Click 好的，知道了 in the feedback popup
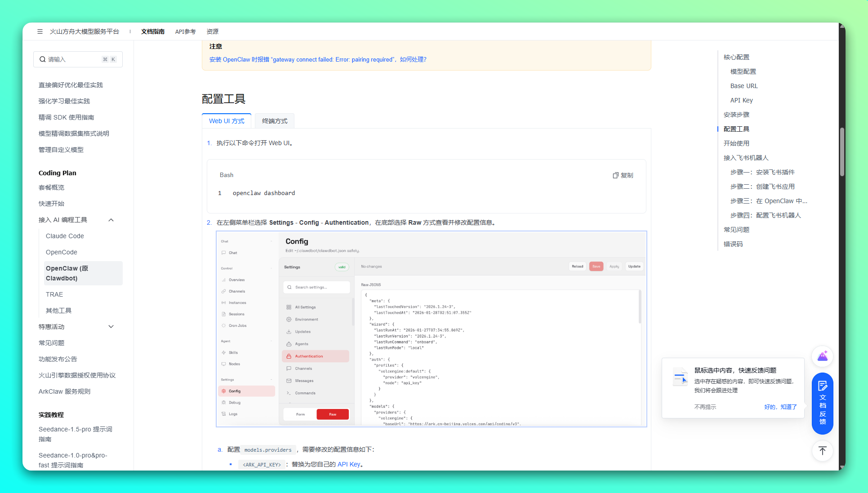 click(x=780, y=407)
